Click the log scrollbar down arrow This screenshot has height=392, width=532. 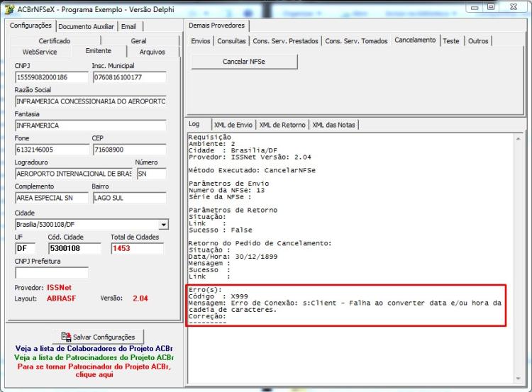(x=518, y=379)
